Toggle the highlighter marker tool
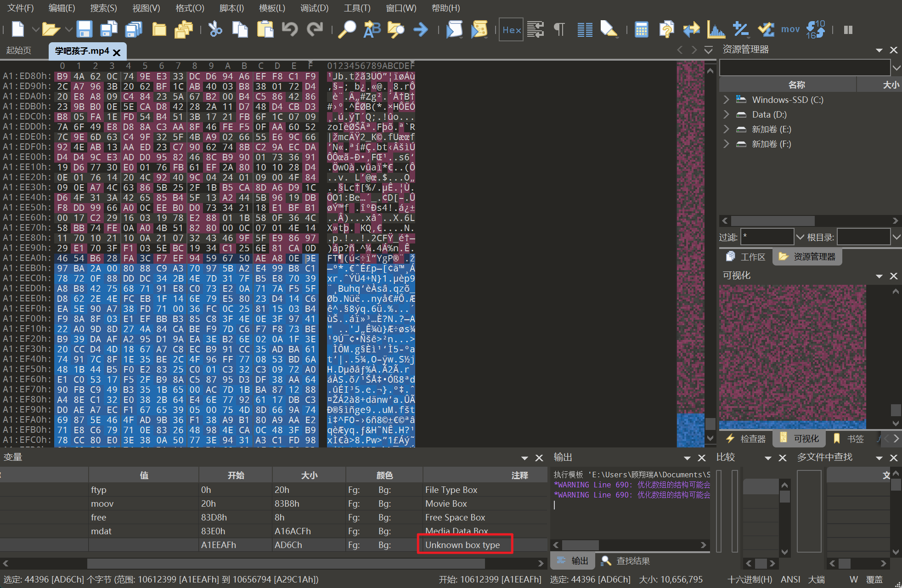The image size is (902, 588). (x=609, y=29)
